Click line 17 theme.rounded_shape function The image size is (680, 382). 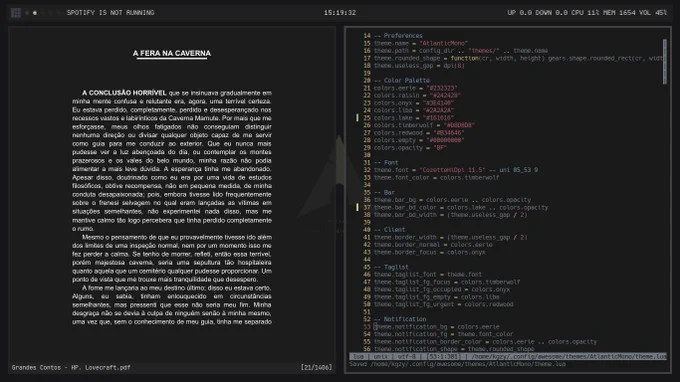(x=518, y=58)
